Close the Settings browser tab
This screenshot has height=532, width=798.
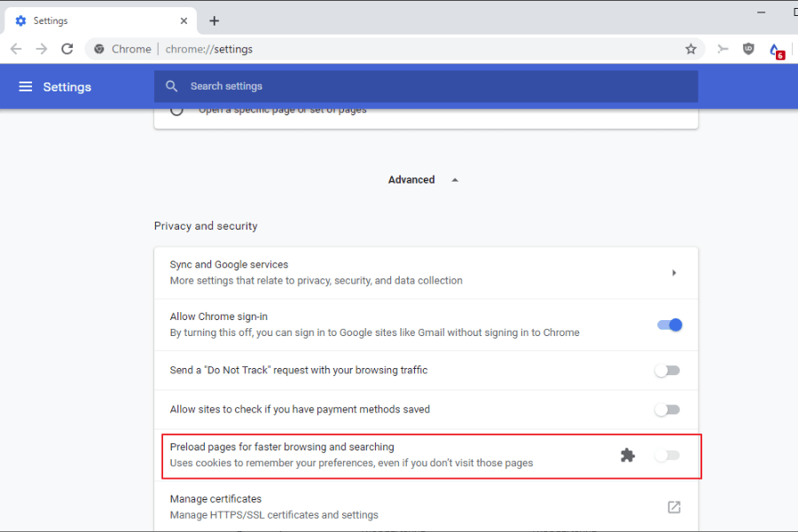184,20
